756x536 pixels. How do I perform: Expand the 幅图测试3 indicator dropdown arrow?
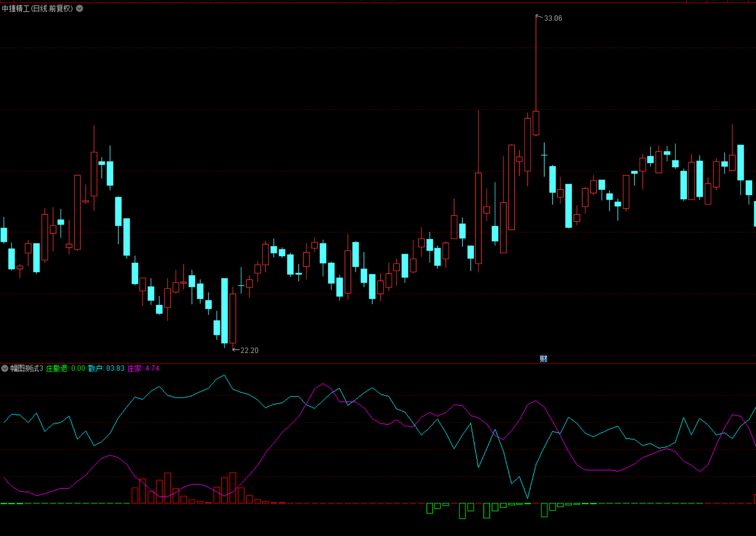pyautogui.click(x=5, y=368)
